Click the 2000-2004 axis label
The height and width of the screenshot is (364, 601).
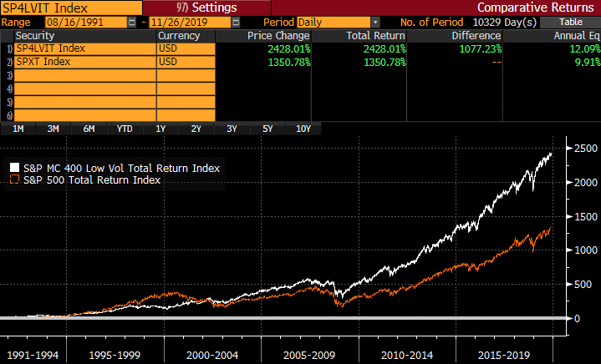(x=212, y=355)
